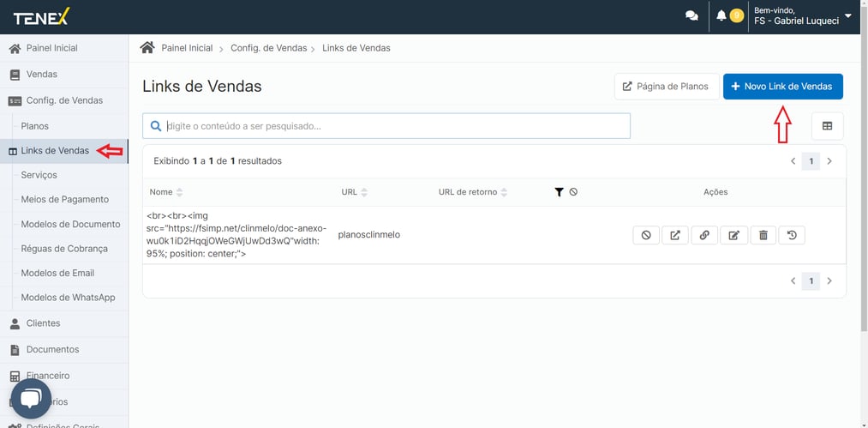The width and height of the screenshot is (868, 428).
Task: Open the chat messages icon in header
Action: pos(691,16)
